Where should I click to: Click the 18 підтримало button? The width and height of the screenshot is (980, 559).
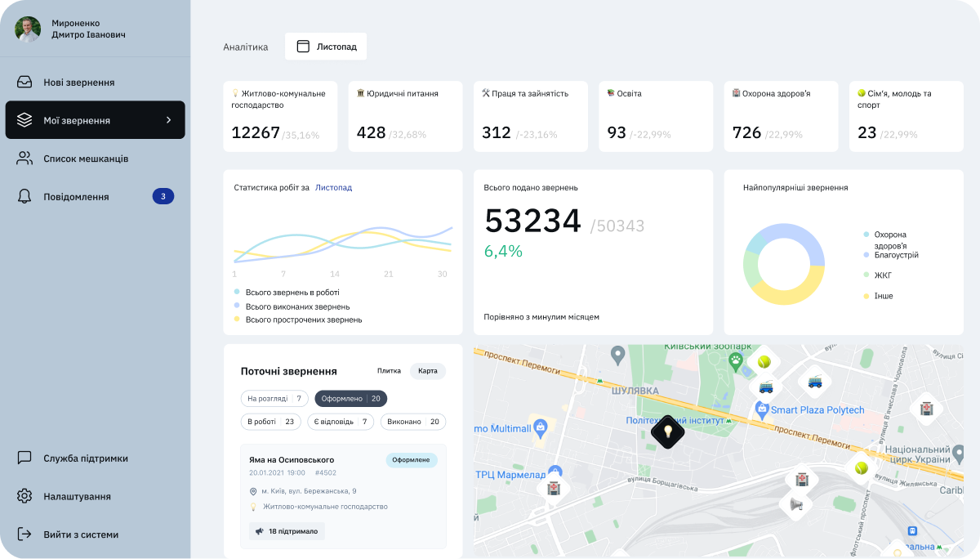point(287,531)
